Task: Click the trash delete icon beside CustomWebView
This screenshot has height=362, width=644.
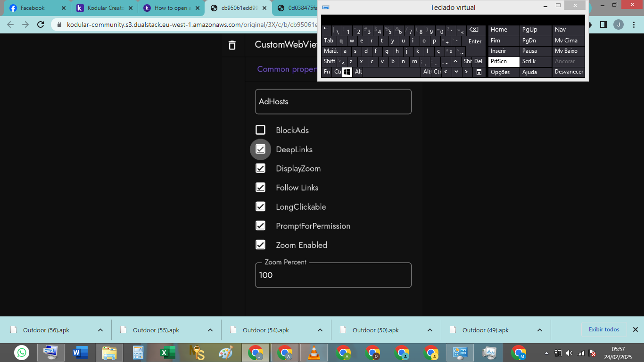Action: point(231,45)
